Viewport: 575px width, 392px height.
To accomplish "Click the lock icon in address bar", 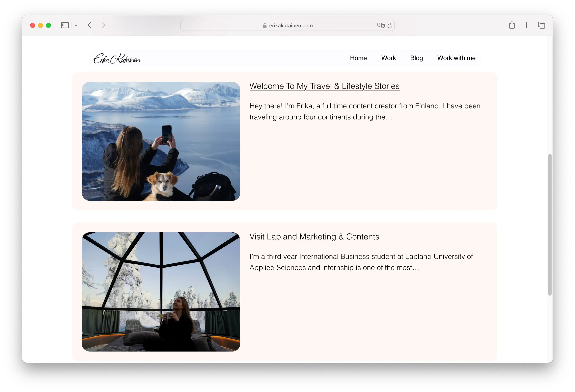I will (265, 26).
